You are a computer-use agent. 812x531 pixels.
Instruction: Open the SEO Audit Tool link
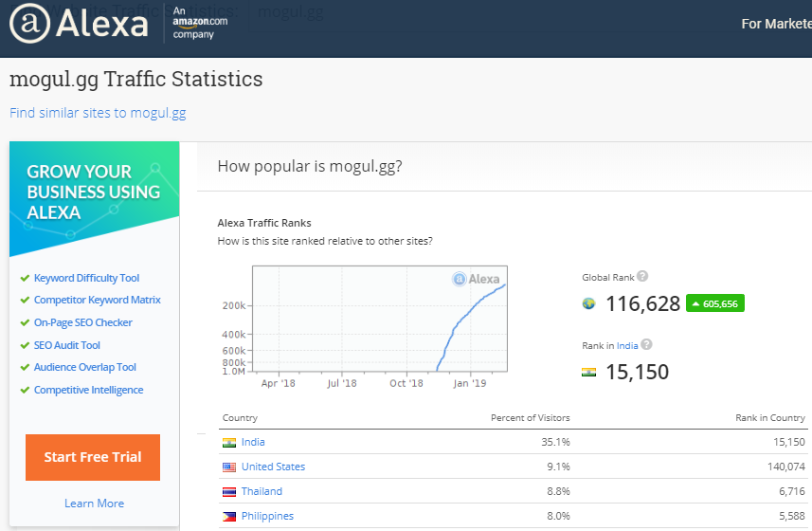pyautogui.click(x=67, y=345)
